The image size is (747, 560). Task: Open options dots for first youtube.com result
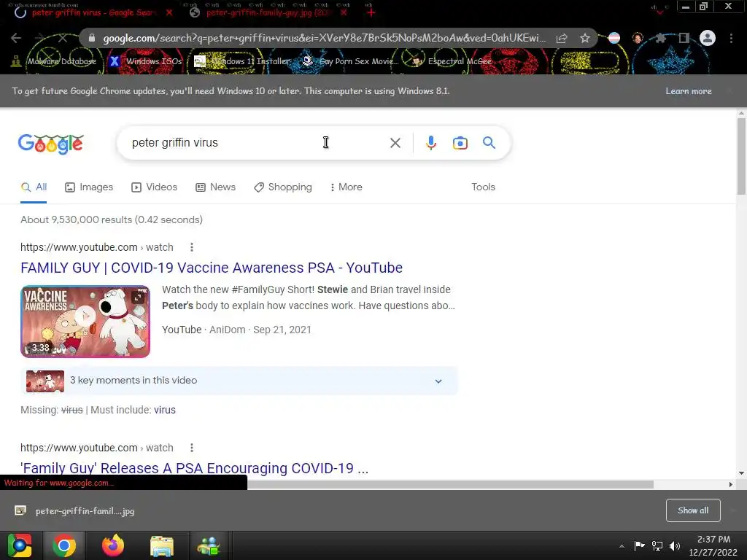pos(192,247)
